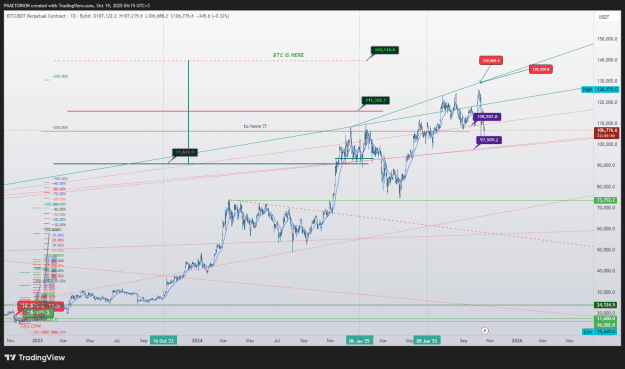Click the TradingView logo at the bottom
The height and width of the screenshot is (369, 625).
(x=35, y=357)
